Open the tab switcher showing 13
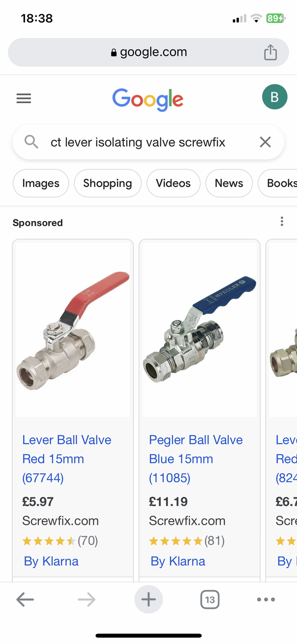Viewport: 297px width, 644px height. click(x=210, y=600)
